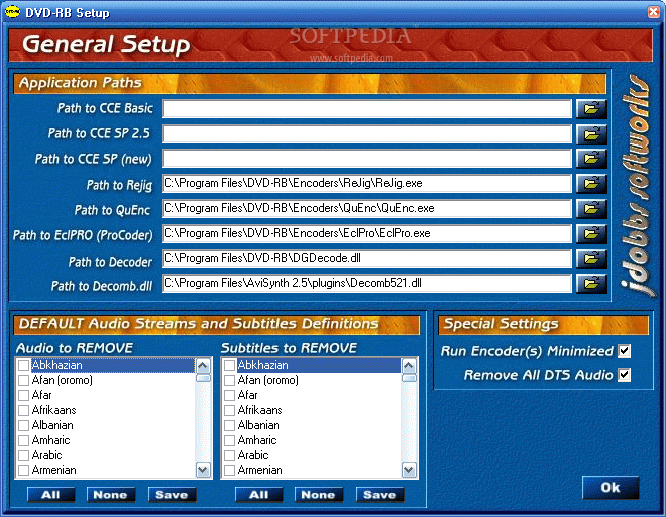Viewport: 666px width, 517px height.
Task: Click None under Audio to REMOVE
Action: point(111,495)
